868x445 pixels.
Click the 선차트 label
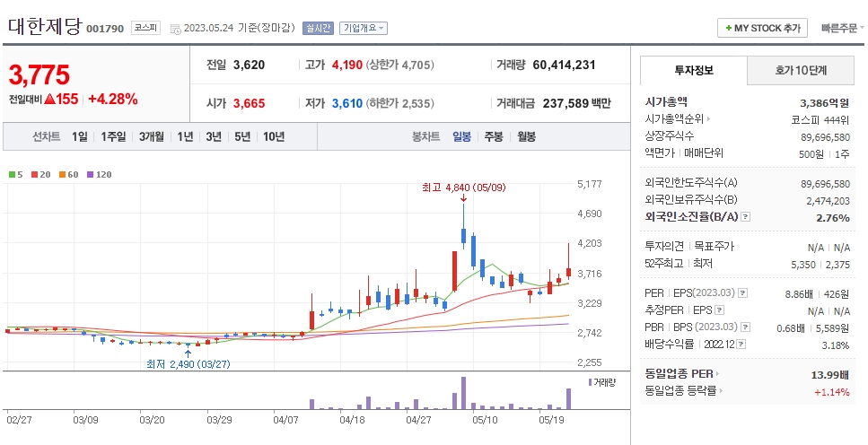coord(47,136)
